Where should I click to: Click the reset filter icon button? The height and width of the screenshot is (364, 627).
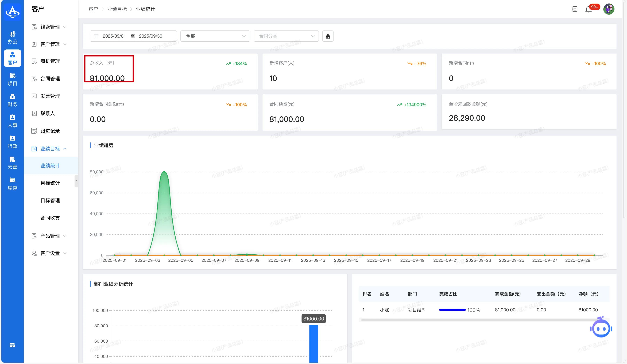[x=328, y=36]
